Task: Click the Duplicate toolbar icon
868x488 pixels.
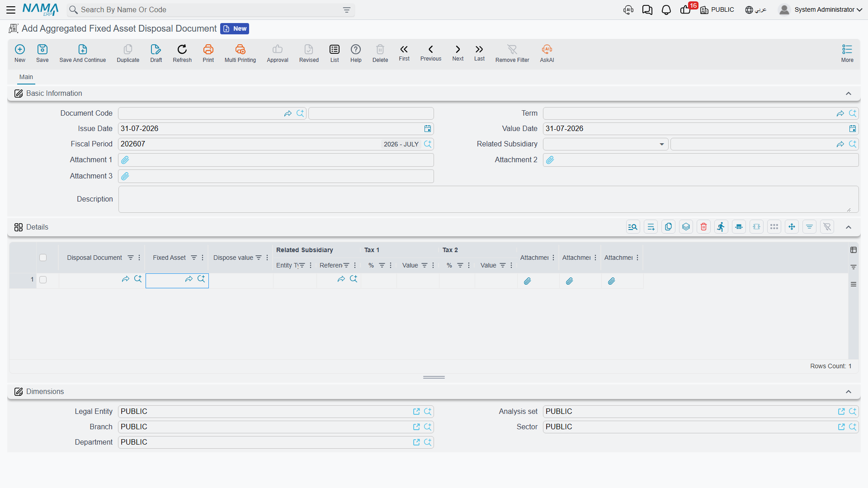Action: point(128,53)
